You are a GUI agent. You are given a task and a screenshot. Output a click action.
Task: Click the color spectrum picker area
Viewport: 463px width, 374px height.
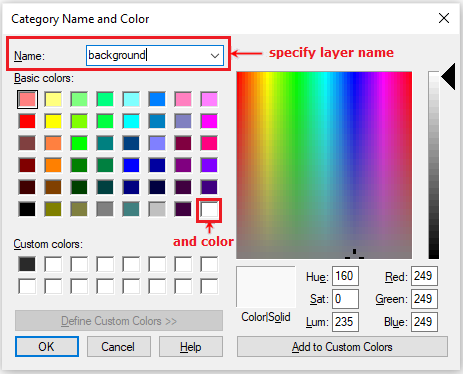pyautogui.click(x=324, y=165)
